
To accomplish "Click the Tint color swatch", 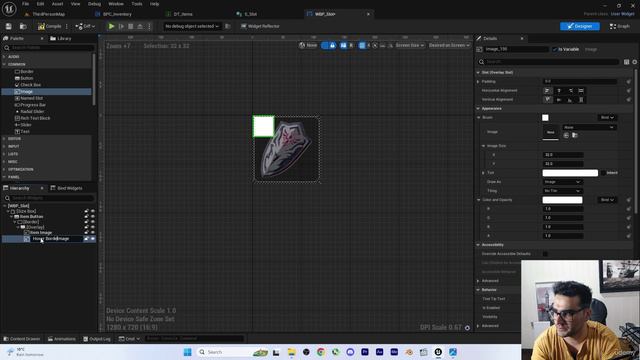I will coord(570,173).
